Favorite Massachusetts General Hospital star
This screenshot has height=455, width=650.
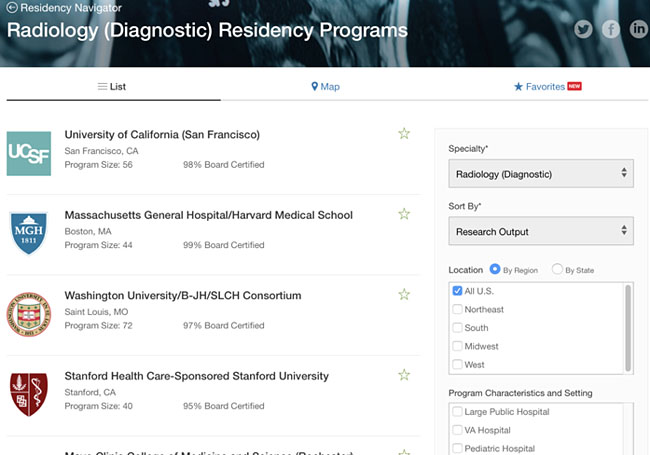pos(404,214)
